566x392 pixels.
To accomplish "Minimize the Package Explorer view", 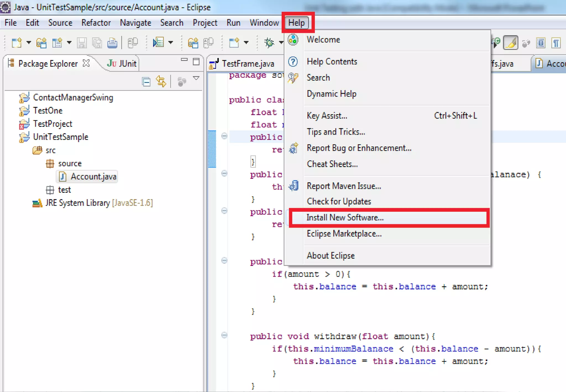I will [x=184, y=60].
